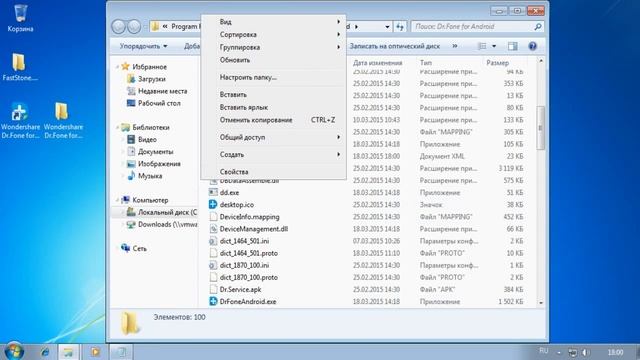Collapse the Компьютер tree section

click(118, 200)
